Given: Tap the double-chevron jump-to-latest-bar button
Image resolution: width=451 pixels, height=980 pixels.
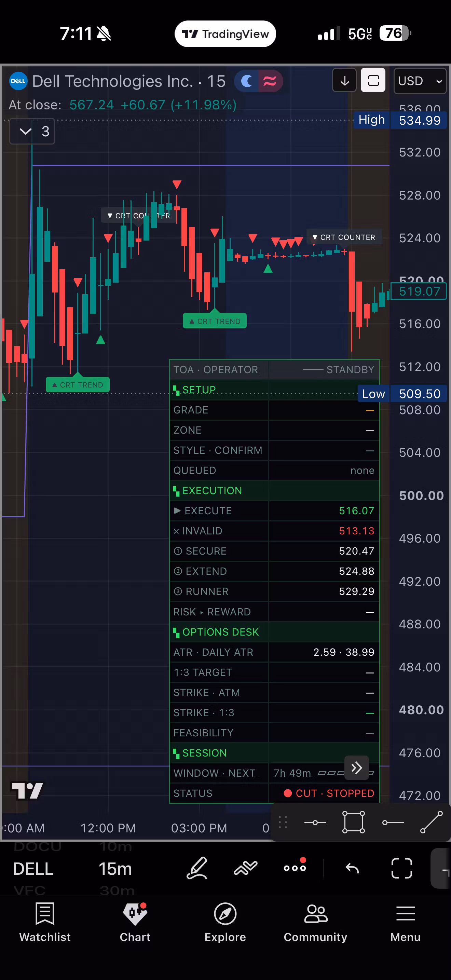Looking at the screenshot, I should tap(356, 768).
